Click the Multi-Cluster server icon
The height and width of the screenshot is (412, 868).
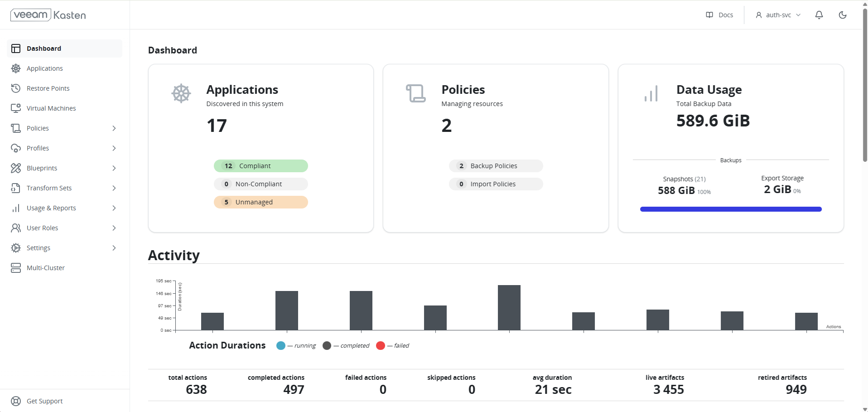16,268
